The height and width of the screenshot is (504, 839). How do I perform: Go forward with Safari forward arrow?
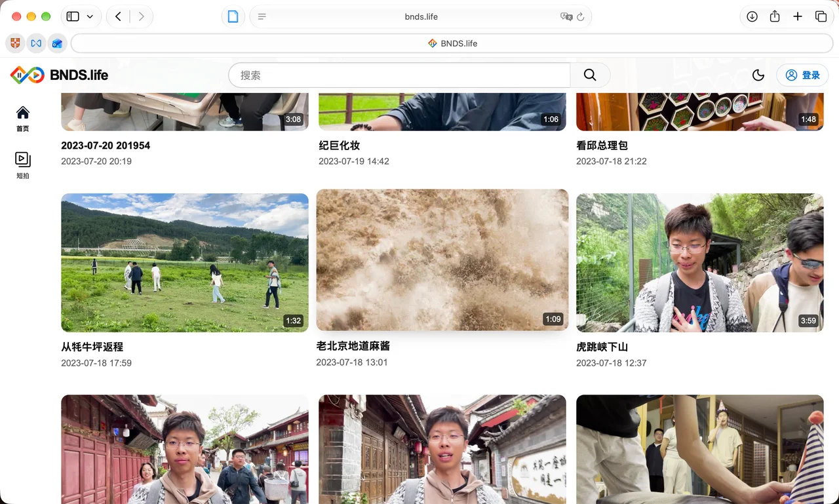(x=141, y=16)
